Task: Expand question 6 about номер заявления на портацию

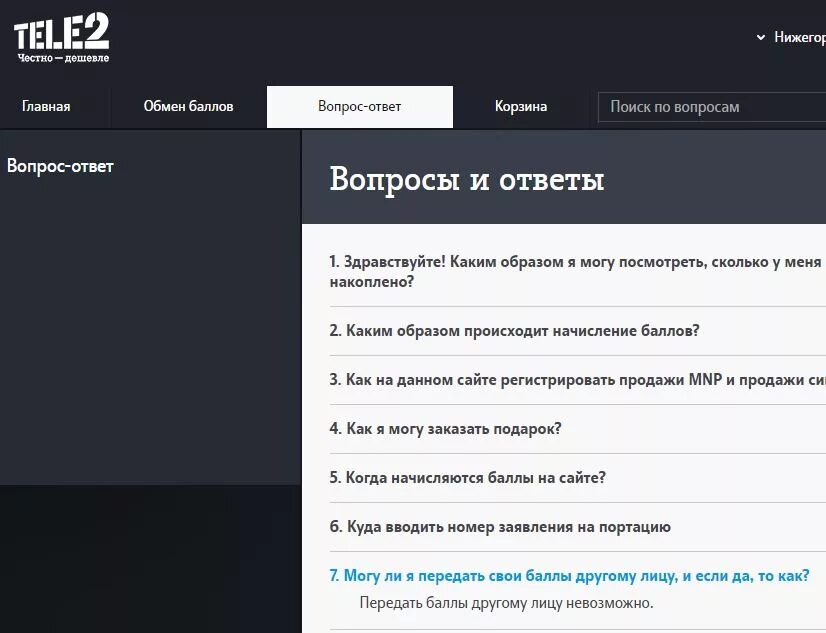Action: pyautogui.click(x=500, y=527)
